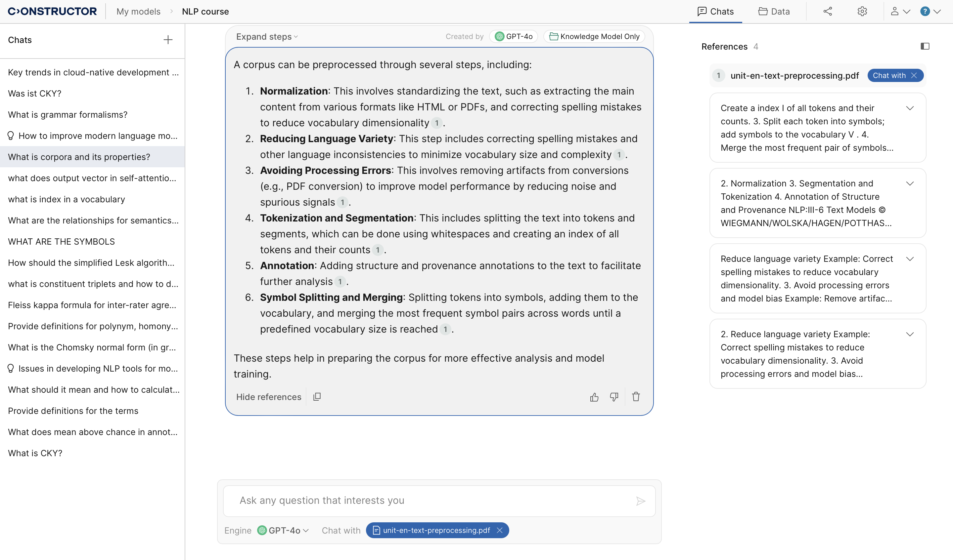Click the share icon in top bar
953x560 pixels.
coord(828,11)
